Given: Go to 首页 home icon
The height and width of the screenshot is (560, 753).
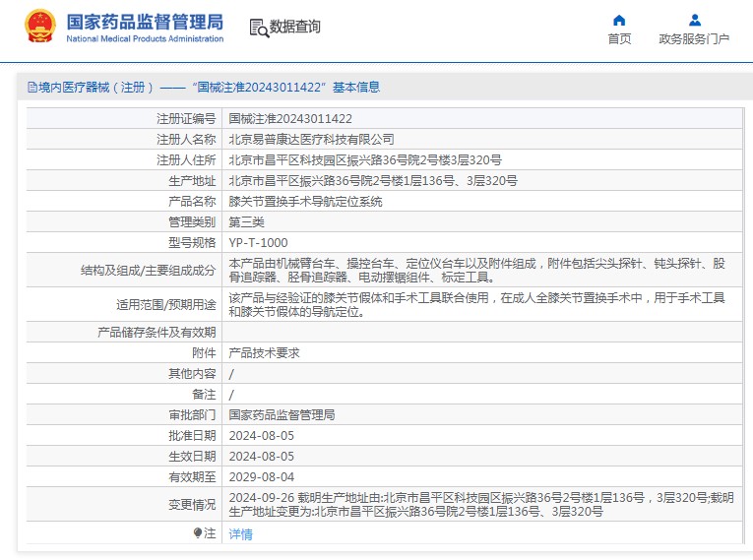Looking at the screenshot, I should coord(619,20).
